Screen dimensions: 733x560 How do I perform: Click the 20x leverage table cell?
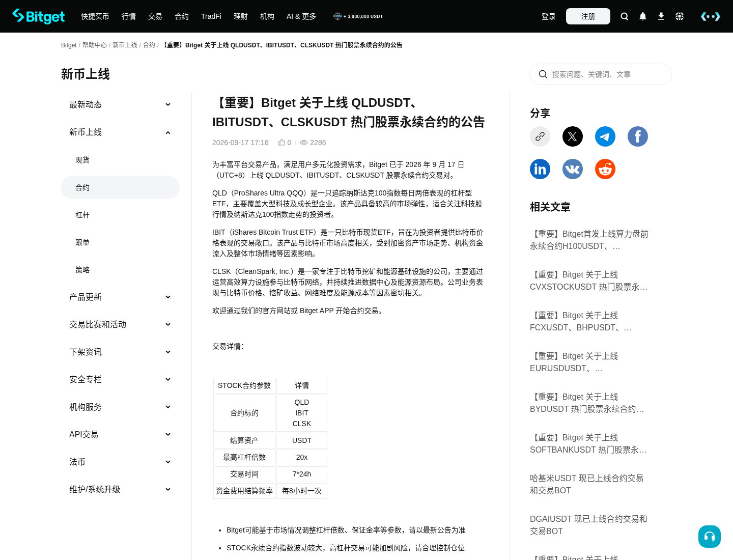[302, 457]
